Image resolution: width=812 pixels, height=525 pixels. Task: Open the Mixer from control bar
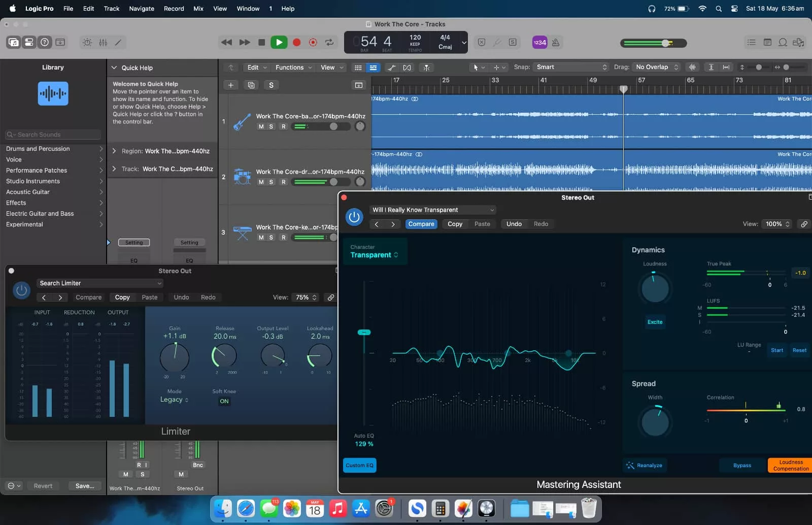pos(103,43)
